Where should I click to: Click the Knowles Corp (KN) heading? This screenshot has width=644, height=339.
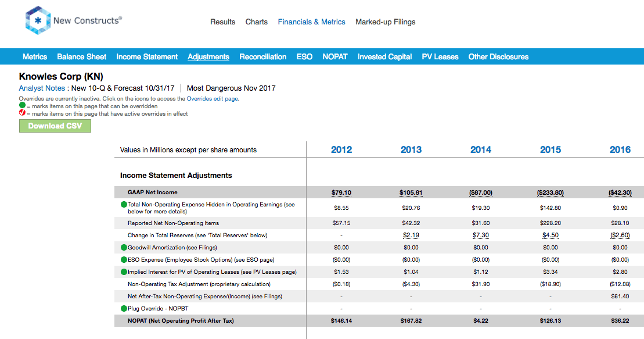(61, 77)
